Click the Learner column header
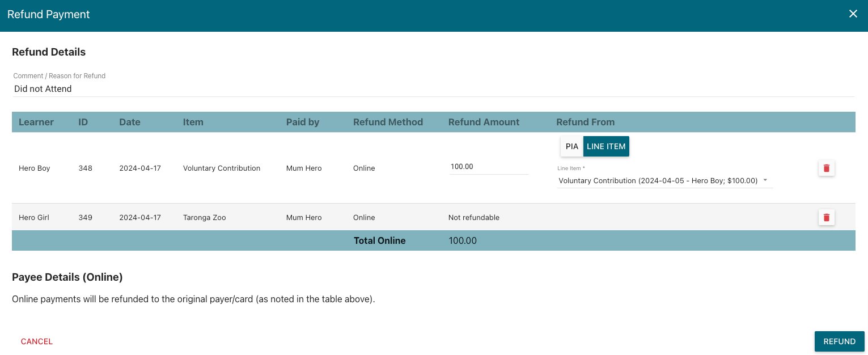This screenshot has height=355, width=868. pos(36,122)
